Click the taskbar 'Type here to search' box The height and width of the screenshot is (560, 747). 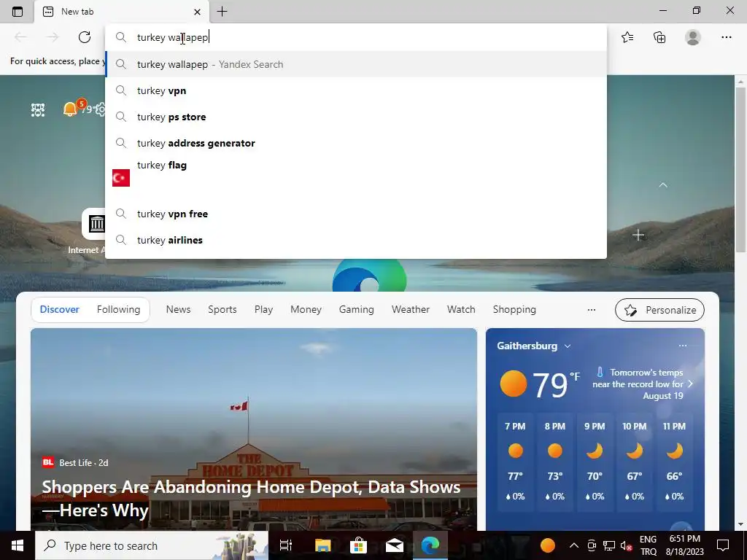152,545
